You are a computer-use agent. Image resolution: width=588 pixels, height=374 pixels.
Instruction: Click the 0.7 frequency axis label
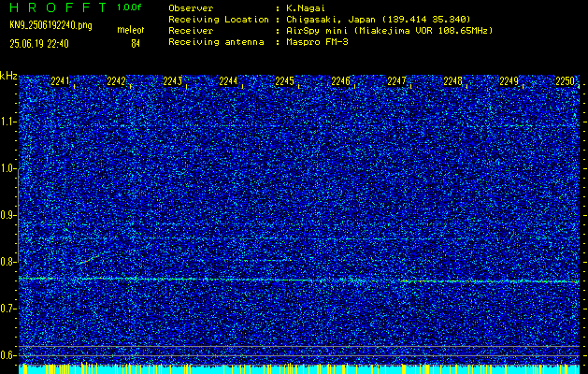tap(7, 309)
